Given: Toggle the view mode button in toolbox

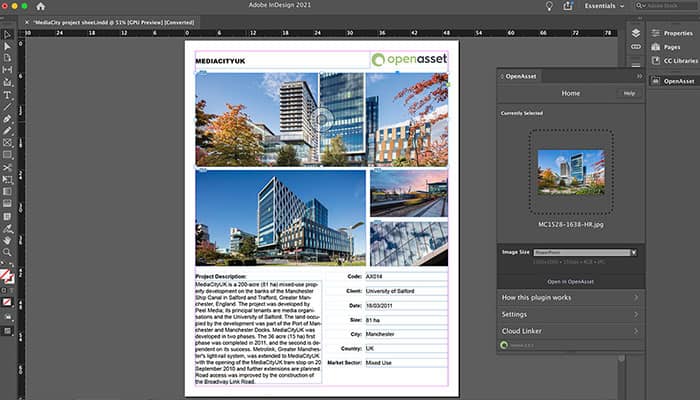Looking at the screenshot, I should coord(7,331).
